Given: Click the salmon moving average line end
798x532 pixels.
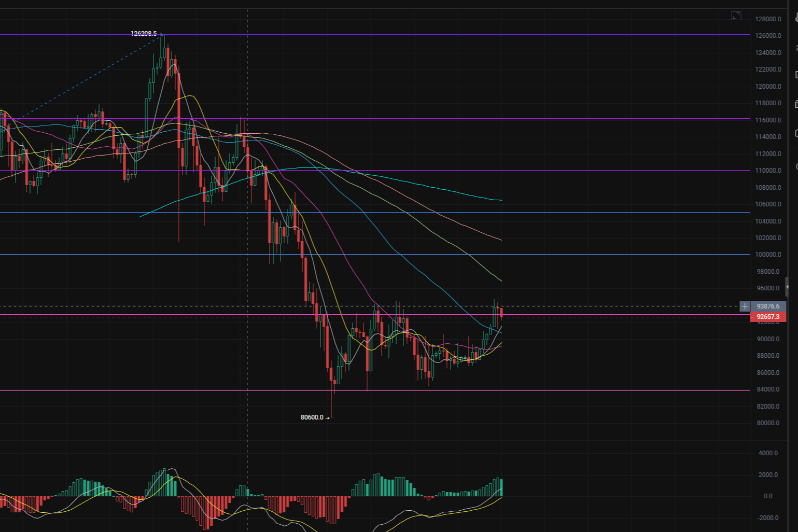Looking at the screenshot, I should pos(500,239).
